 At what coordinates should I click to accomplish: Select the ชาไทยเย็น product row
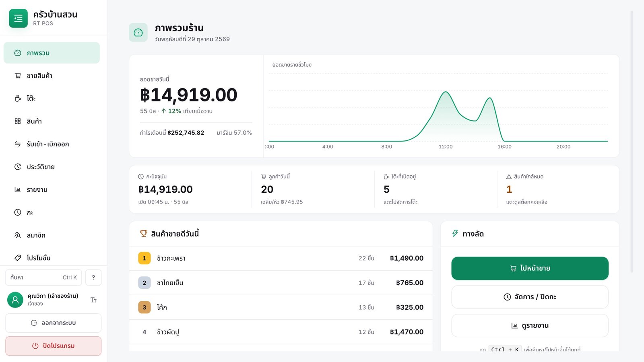click(281, 283)
